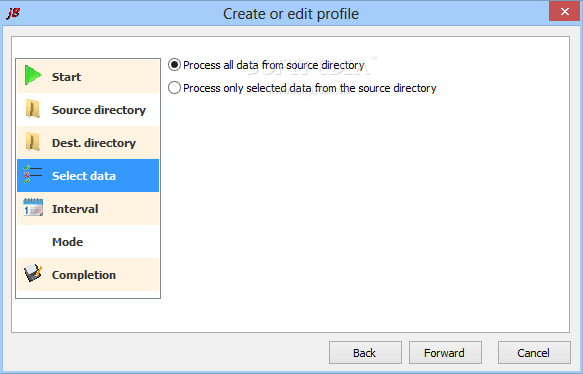Click the Back button

coord(365,352)
